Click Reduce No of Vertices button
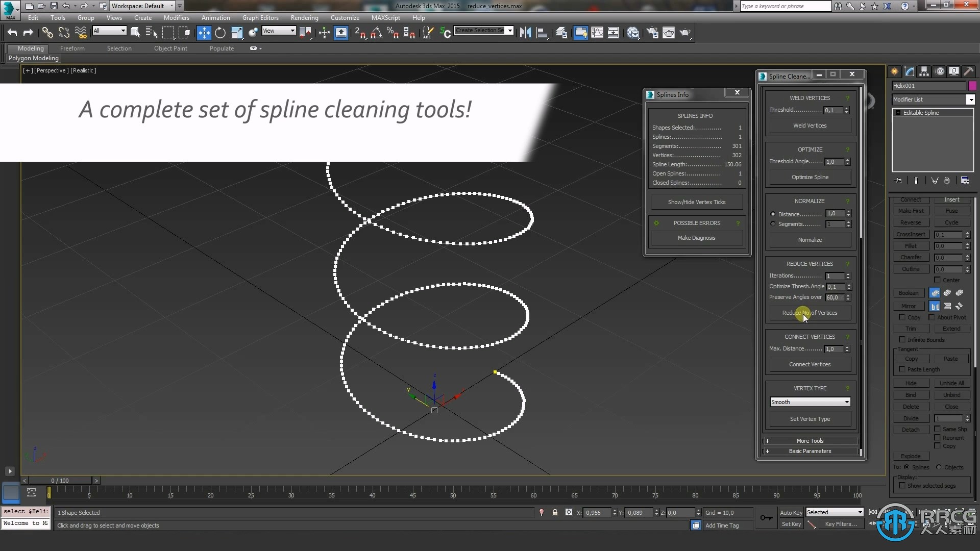Image resolution: width=980 pixels, height=551 pixels. pyautogui.click(x=810, y=312)
